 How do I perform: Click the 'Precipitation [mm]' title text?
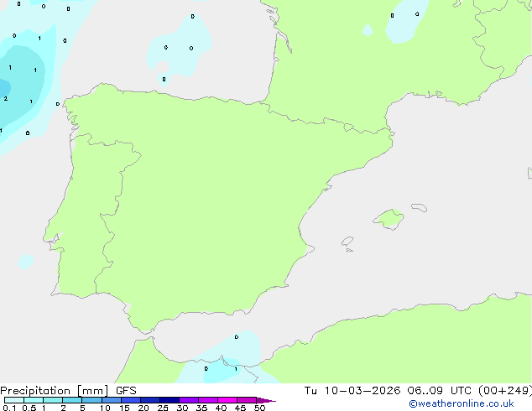pos(55,391)
